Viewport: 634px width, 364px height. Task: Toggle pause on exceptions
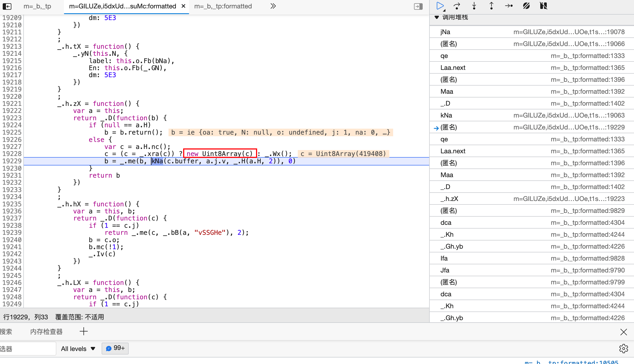[x=544, y=6]
